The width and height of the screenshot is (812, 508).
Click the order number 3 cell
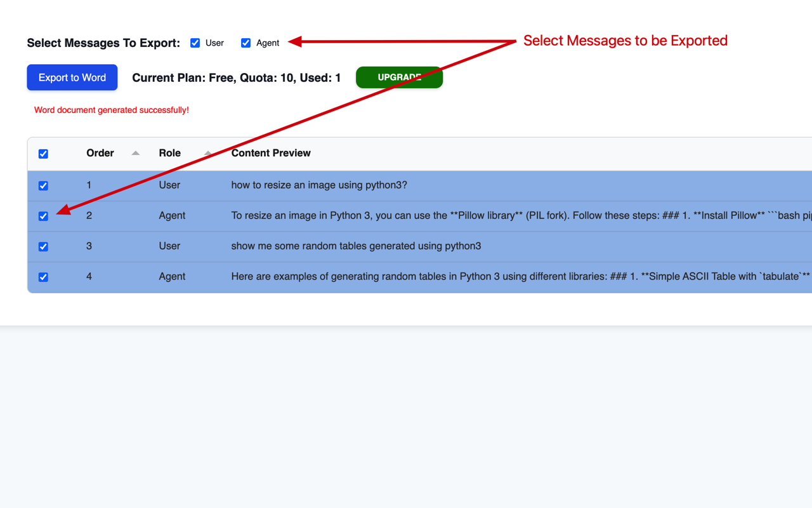pyautogui.click(x=89, y=246)
